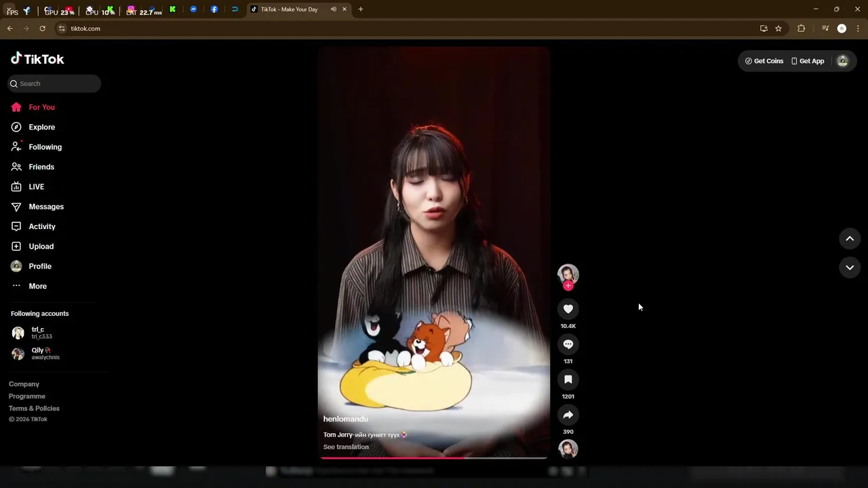View site information icon in address bar
This screenshot has height=488, width=868.
pyautogui.click(x=62, y=28)
